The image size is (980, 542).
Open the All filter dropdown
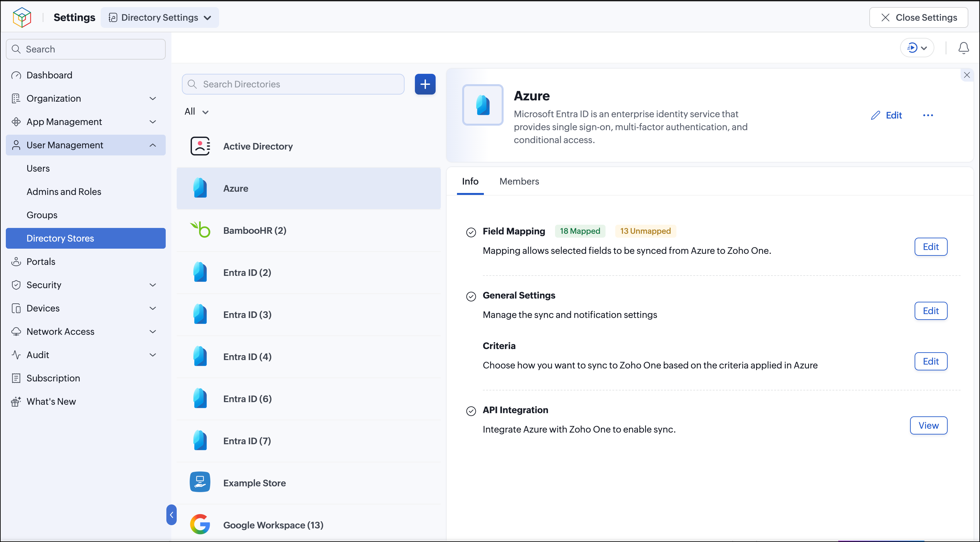[x=196, y=111]
